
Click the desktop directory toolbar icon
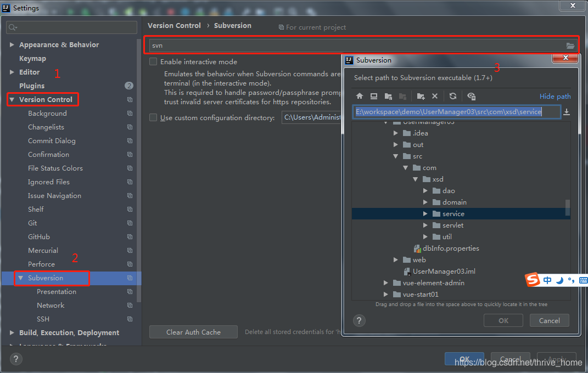[373, 96]
